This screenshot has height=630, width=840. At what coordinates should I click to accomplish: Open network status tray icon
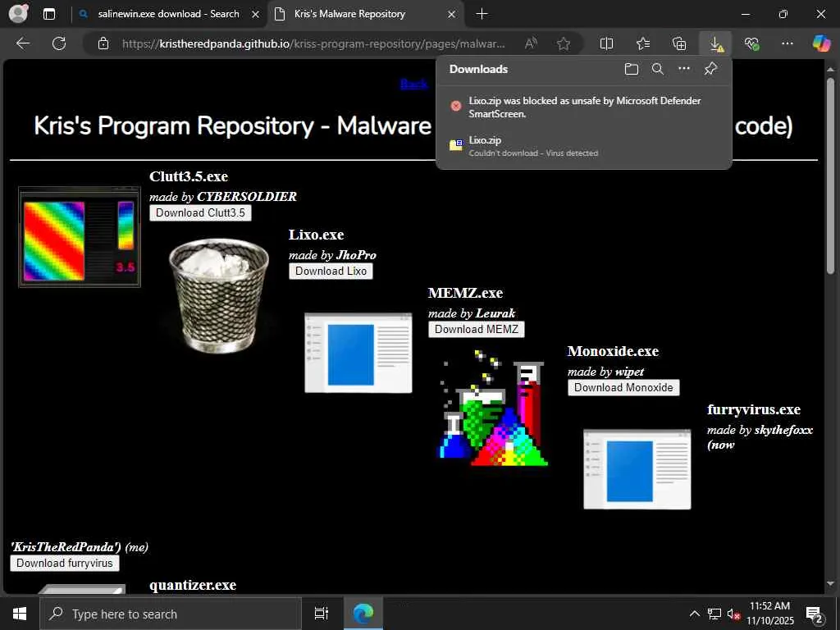pos(714,614)
